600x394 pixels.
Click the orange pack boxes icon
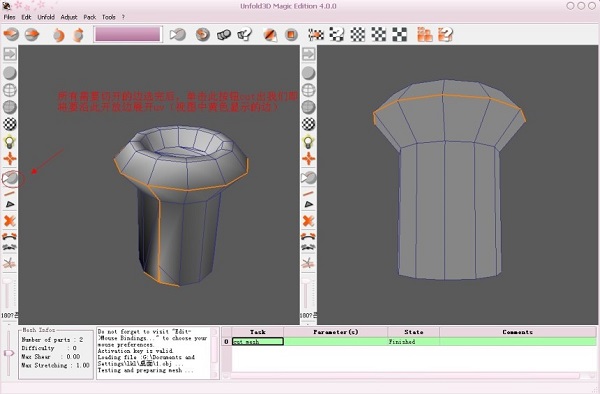click(424, 34)
